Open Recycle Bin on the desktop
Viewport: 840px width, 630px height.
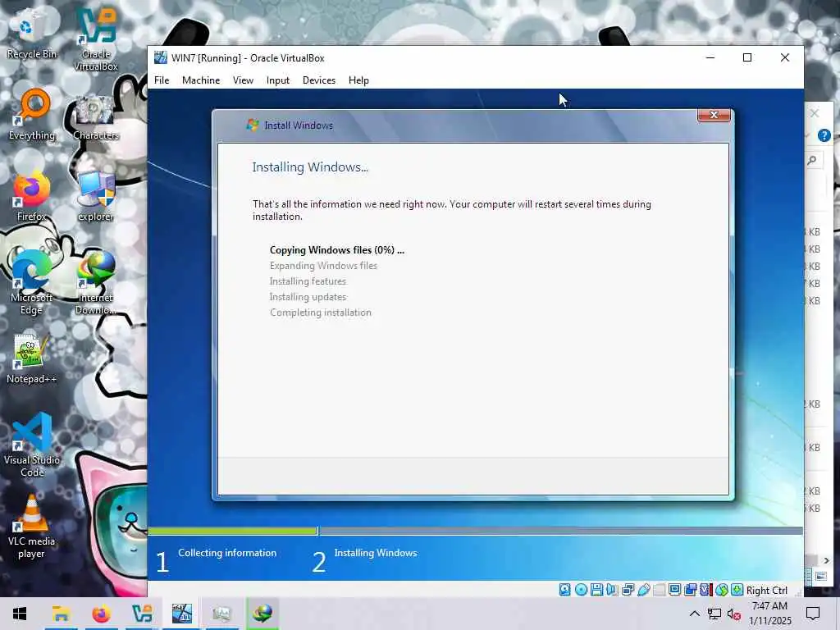click(x=31, y=34)
